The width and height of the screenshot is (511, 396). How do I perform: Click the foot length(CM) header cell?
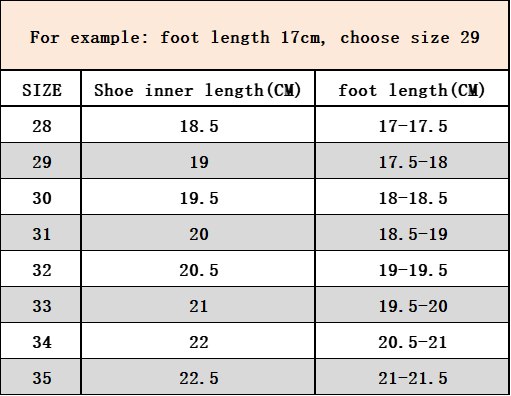point(412,89)
